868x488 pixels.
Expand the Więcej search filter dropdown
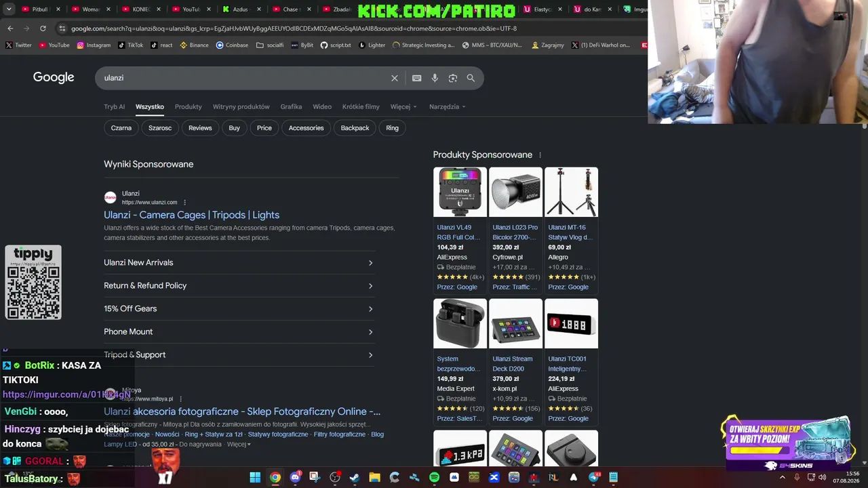click(403, 106)
